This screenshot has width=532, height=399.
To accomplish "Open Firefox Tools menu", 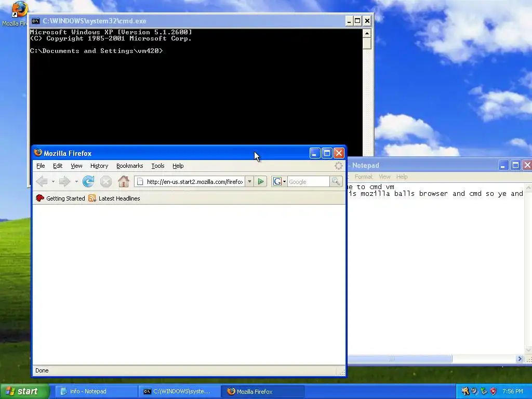I will coord(158,166).
